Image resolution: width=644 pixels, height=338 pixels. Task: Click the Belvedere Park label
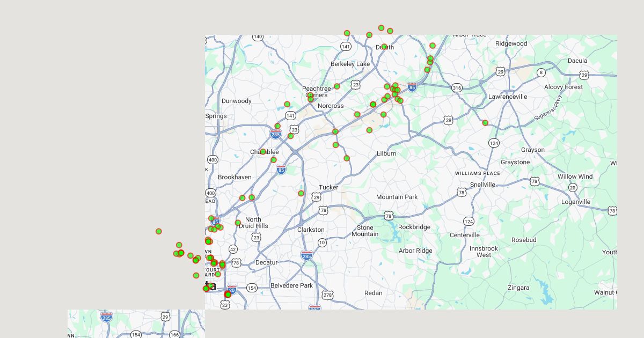click(291, 285)
